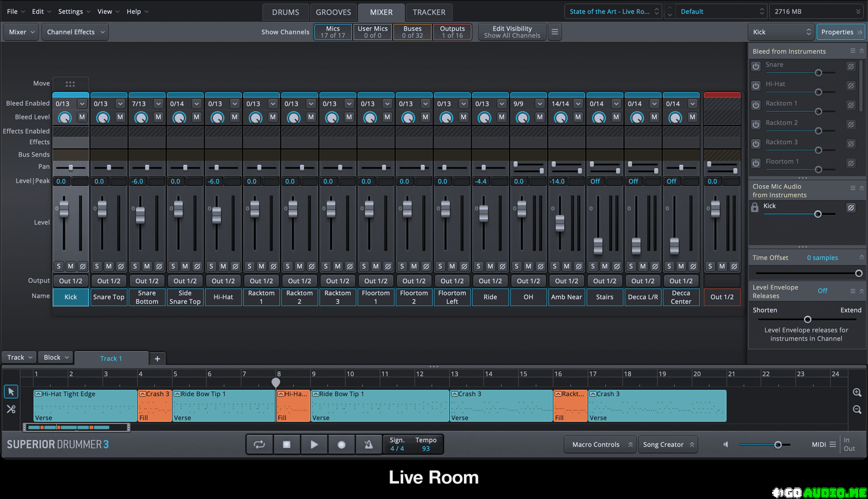Toggle Mics 17 of 17 channel visibility
Image resolution: width=868 pixels, height=499 pixels.
click(333, 32)
